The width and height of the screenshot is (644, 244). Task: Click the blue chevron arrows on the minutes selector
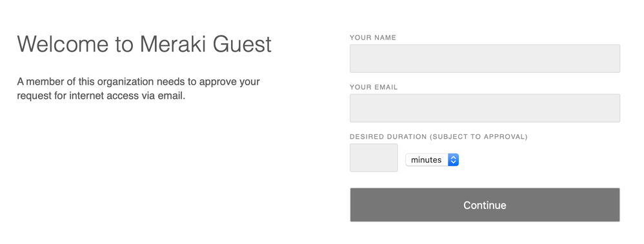(453, 160)
